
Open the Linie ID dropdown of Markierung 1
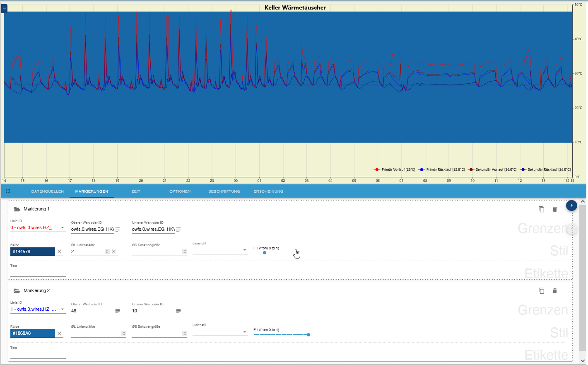[x=63, y=227]
